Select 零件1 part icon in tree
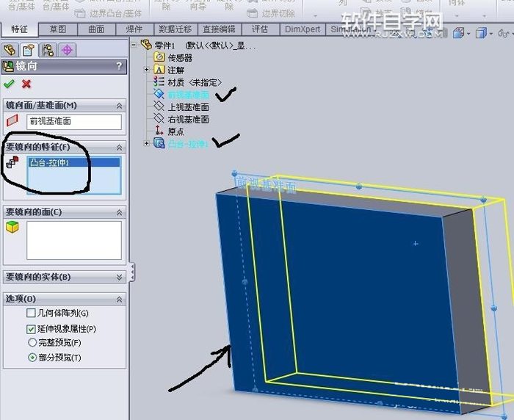The height and width of the screenshot is (420, 514). (x=146, y=44)
